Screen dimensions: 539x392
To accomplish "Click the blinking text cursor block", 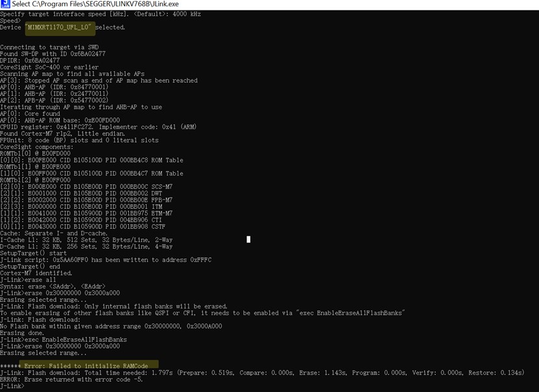I will [248, 240].
